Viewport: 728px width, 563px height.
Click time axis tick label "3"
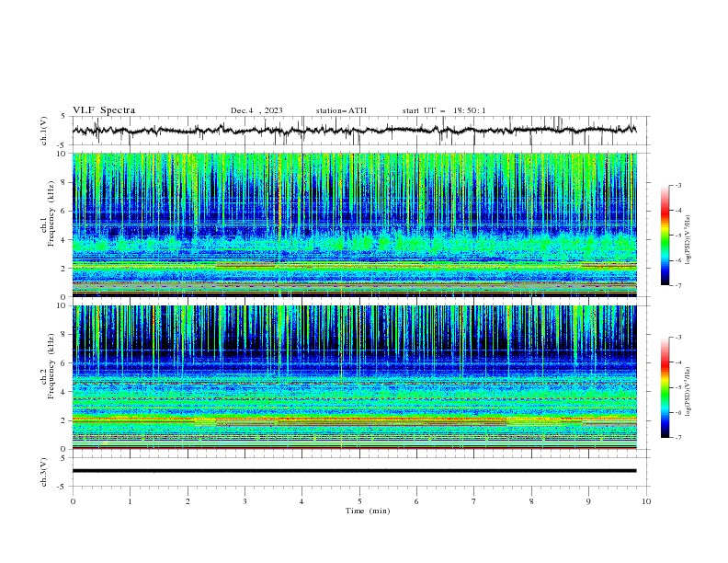click(245, 501)
